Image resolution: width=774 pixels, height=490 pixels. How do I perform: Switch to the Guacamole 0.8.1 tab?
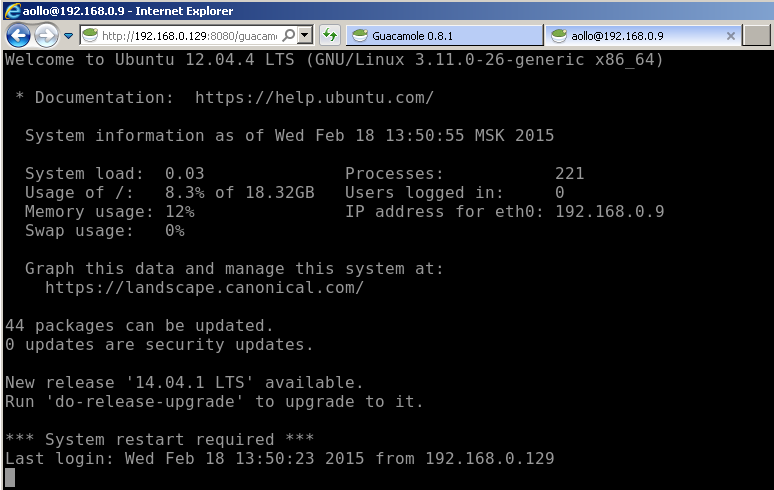click(x=444, y=36)
